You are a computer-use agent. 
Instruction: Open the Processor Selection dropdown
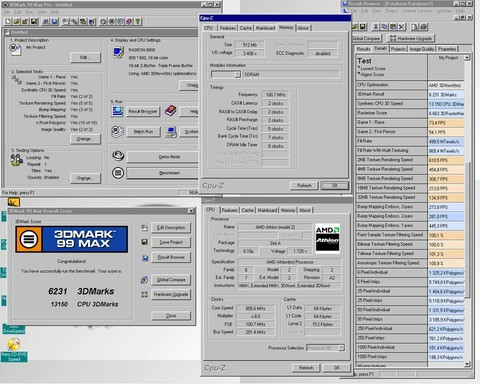[x=341, y=348]
